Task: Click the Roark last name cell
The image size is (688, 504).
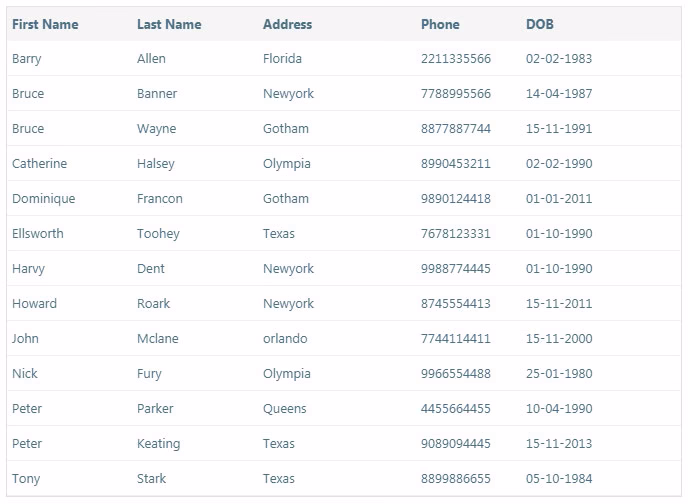Action: click(x=153, y=304)
